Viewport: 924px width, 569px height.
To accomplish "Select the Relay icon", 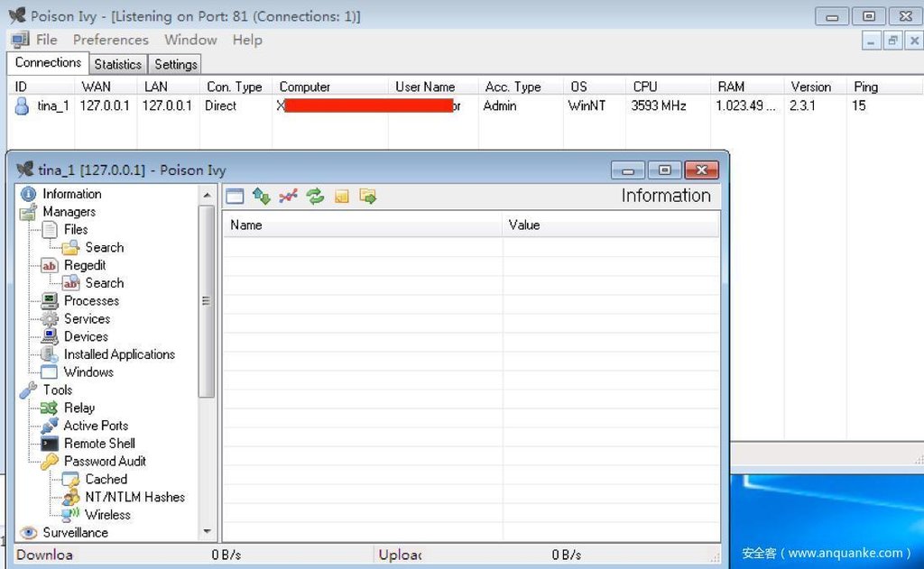I will point(50,408).
